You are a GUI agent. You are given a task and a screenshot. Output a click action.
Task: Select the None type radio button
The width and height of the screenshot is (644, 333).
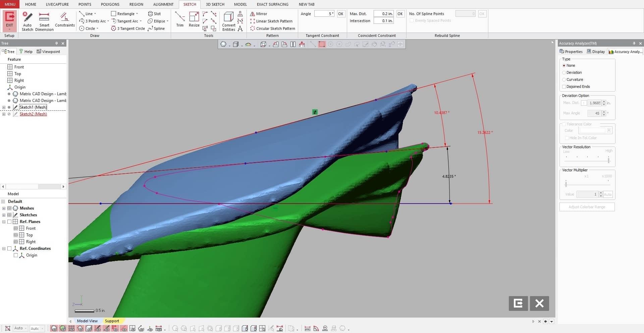coord(564,65)
